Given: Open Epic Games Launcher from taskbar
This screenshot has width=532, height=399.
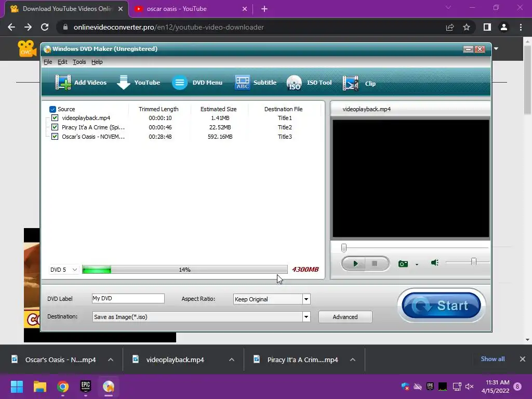Looking at the screenshot, I should (86, 387).
